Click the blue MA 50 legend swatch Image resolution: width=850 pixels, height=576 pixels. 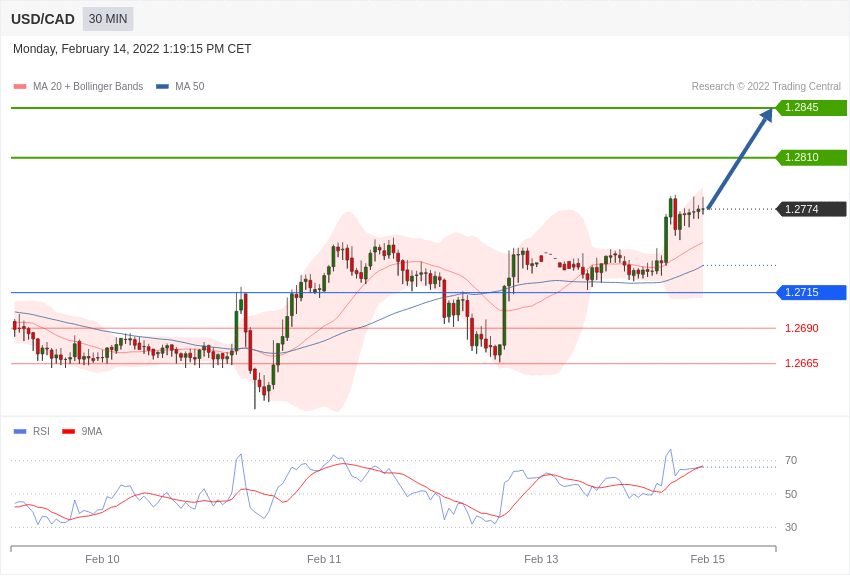[162, 86]
